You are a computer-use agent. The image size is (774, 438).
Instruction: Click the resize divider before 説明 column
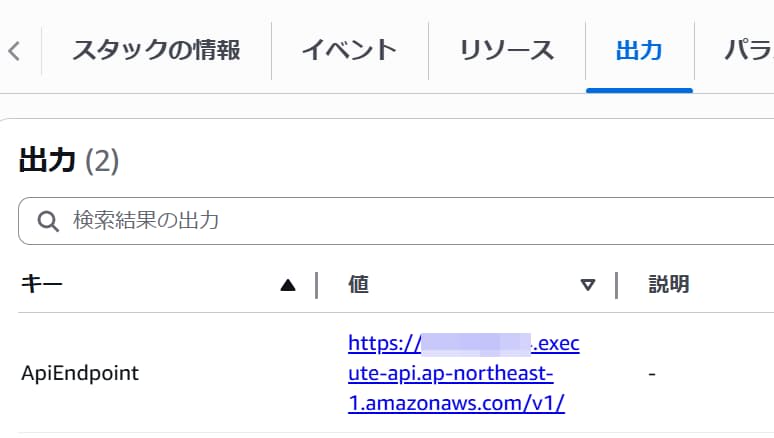[x=616, y=285]
